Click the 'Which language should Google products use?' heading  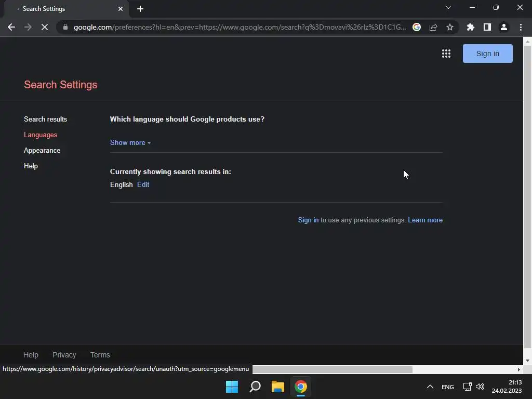(187, 119)
